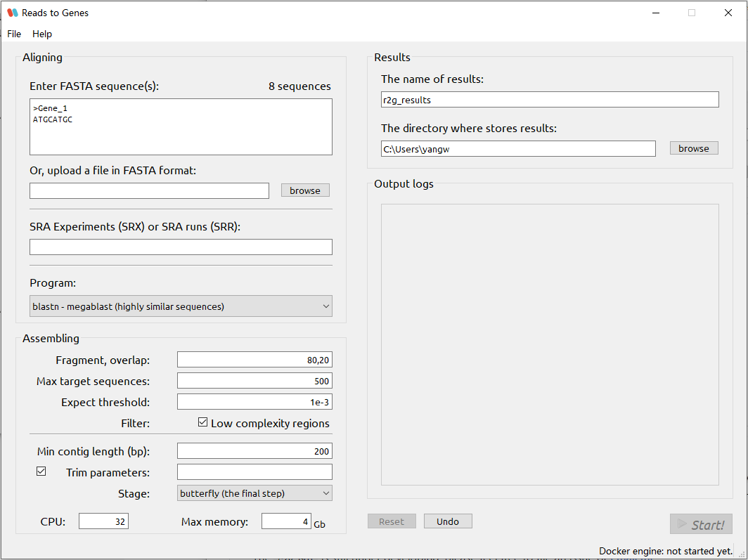748x560 pixels.
Task: Click the Start button with play icon
Action: (x=701, y=523)
